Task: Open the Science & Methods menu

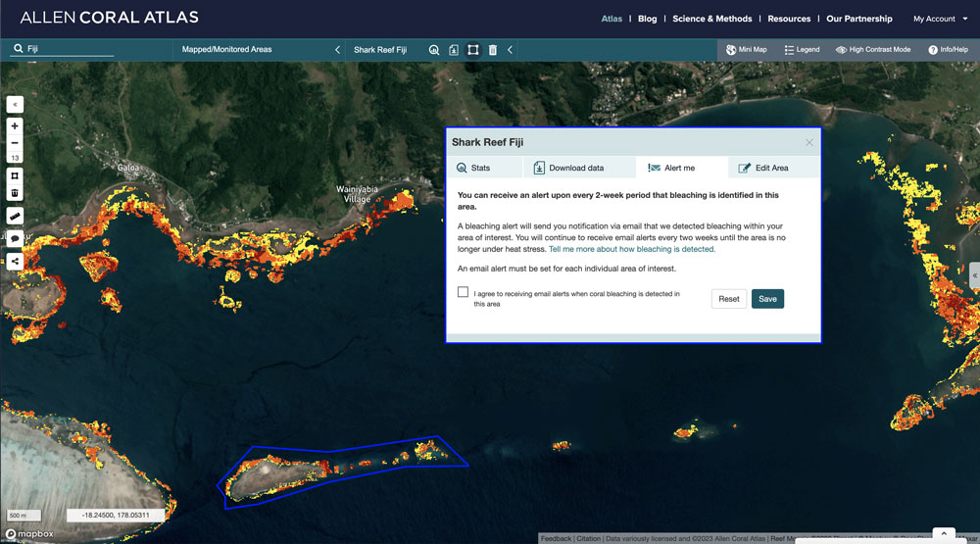Action: coord(711,19)
